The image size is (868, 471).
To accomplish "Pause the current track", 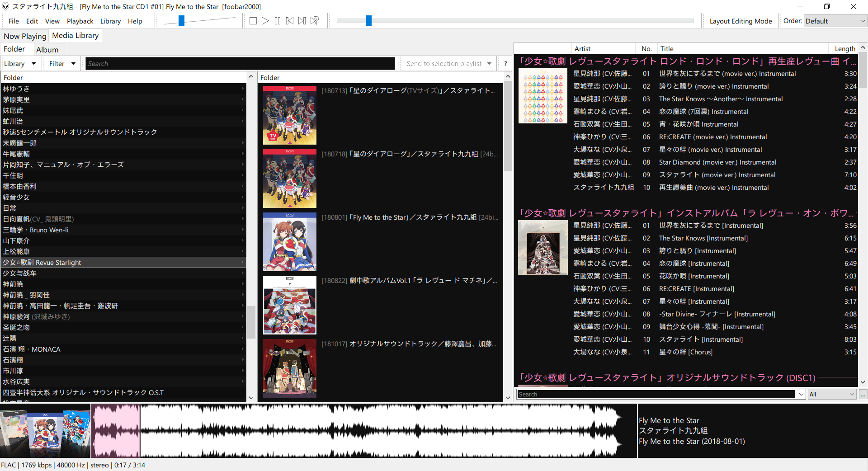I will [x=278, y=20].
